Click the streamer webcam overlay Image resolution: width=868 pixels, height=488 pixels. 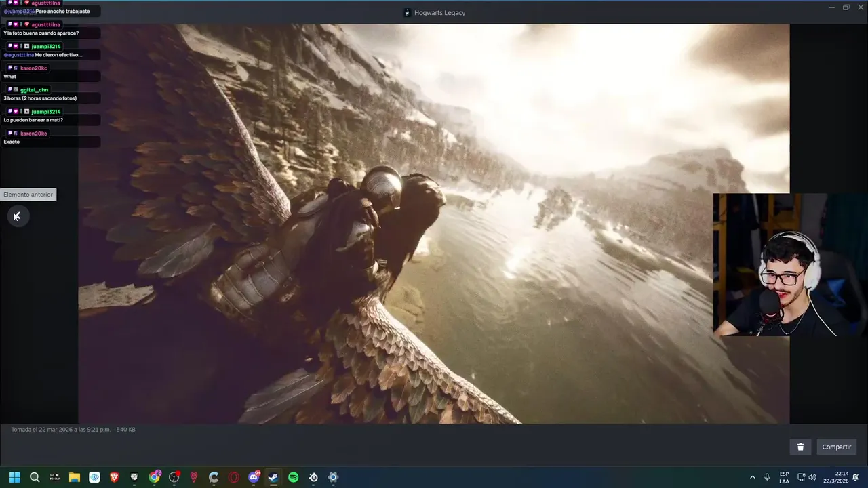coord(791,265)
